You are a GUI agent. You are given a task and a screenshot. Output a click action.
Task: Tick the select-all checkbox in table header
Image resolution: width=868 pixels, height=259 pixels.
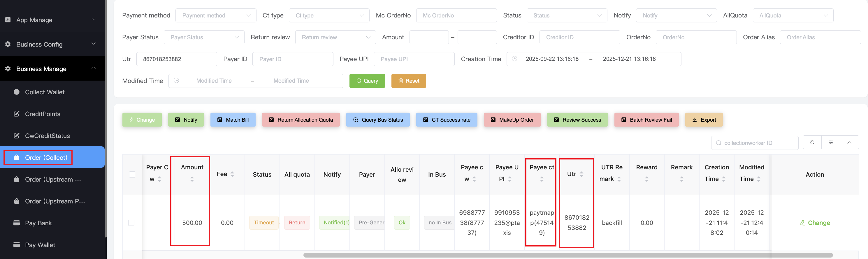[x=132, y=175]
